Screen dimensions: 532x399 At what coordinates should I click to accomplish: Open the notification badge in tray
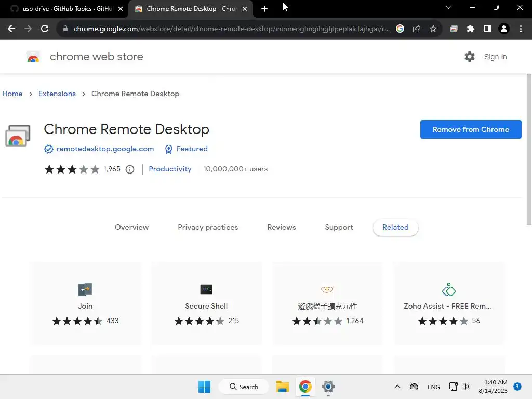[517, 387]
